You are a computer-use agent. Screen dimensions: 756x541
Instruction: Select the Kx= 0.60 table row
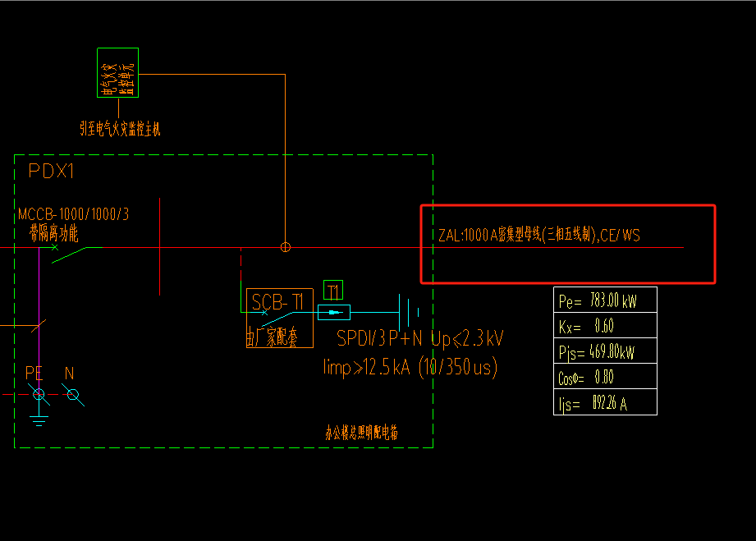coord(605,325)
